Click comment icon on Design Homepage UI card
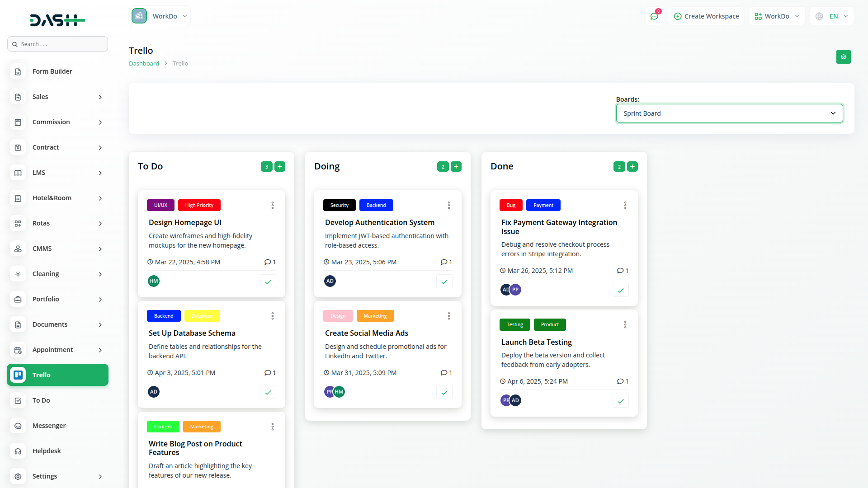868x488 pixels. click(x=268, y=262)
